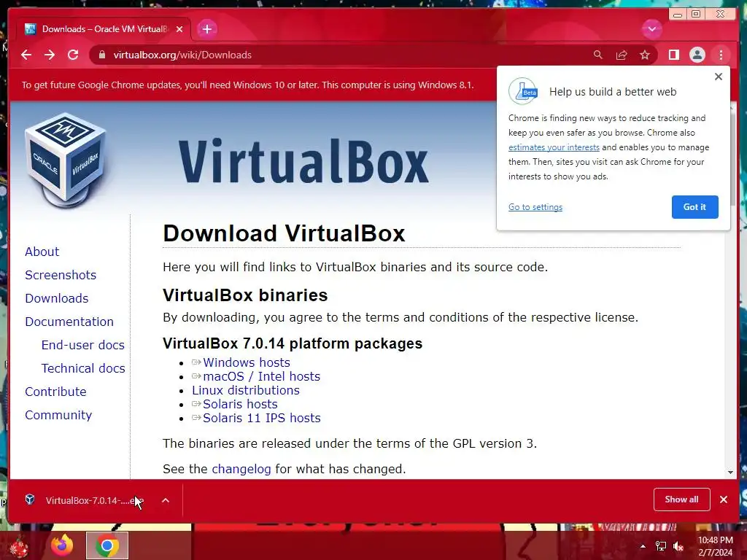Download the Windows hosts package
Screen dimensions: 747x560
(247, 362)
